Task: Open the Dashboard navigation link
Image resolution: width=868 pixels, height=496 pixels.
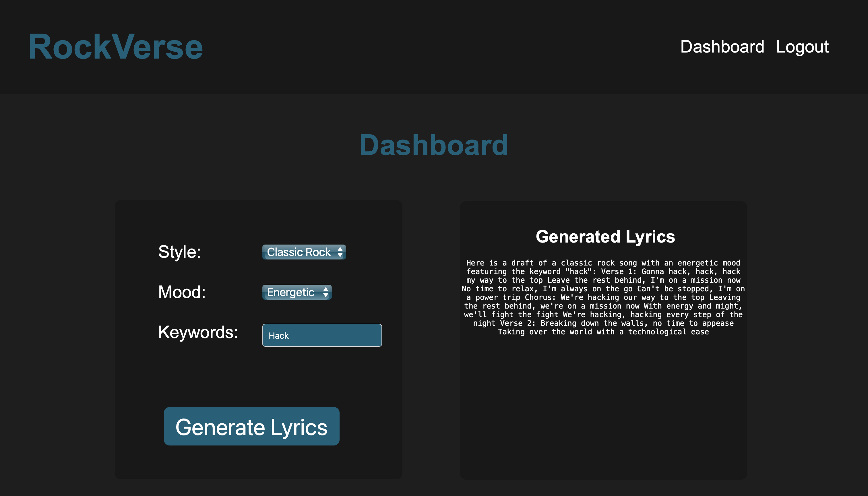Action: (722, 47)
